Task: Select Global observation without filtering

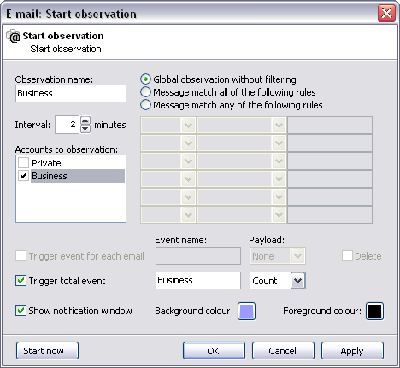Action: pos(145,79)
